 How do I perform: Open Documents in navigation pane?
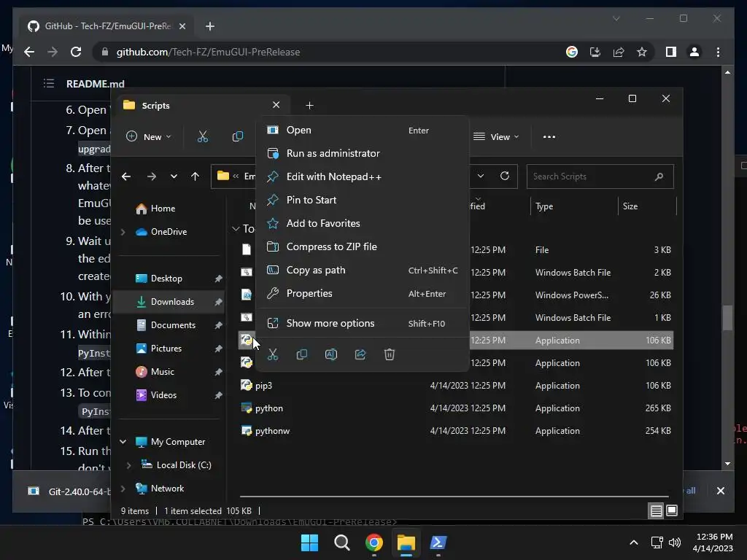click(x=173, y=325)
